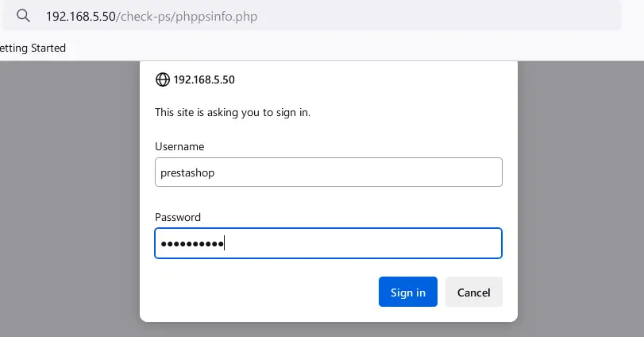Viewport: 644px width, 337px height.
Task: Click the Username label text
Action: (179, 146)
